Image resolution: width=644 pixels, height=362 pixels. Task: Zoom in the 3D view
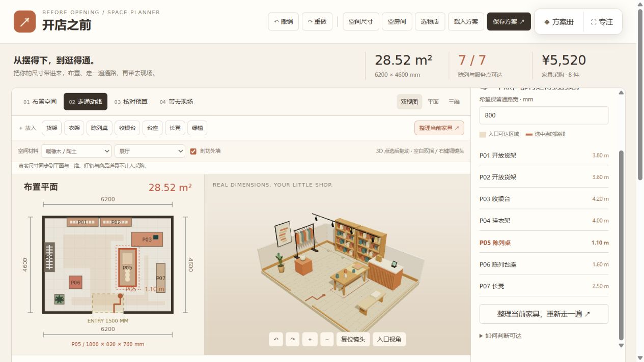point(310,339)
